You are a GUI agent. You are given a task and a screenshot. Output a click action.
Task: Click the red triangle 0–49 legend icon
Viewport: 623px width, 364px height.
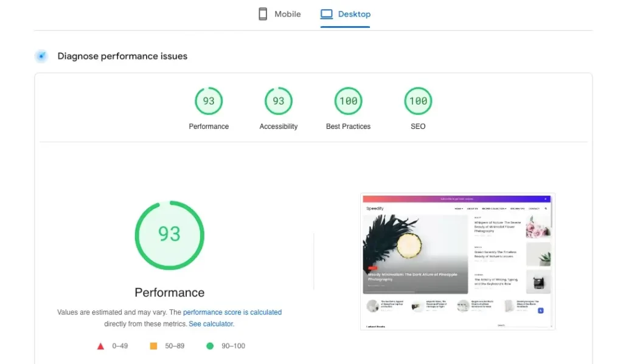point(100,346)
